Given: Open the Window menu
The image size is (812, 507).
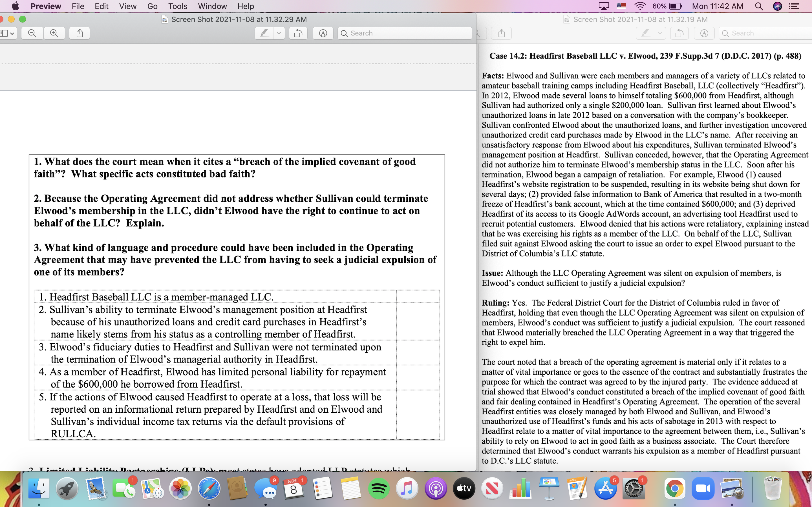Looking at the screenshot, I should tap(212, 6).
